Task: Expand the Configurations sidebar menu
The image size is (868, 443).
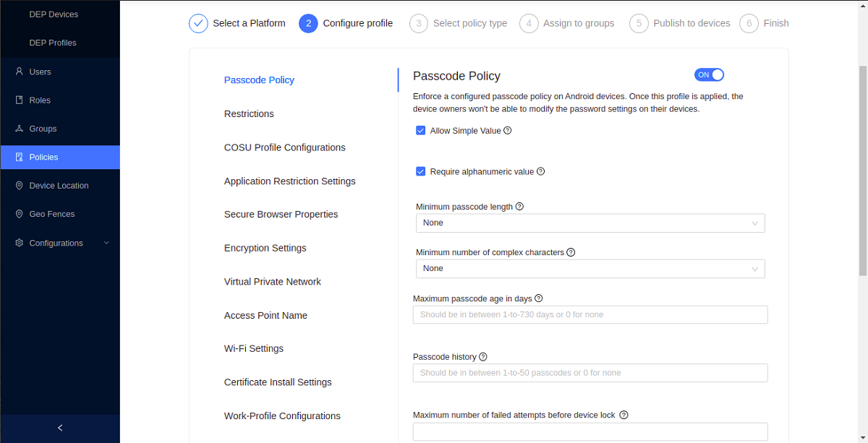Action: click(x=106, y=243)
